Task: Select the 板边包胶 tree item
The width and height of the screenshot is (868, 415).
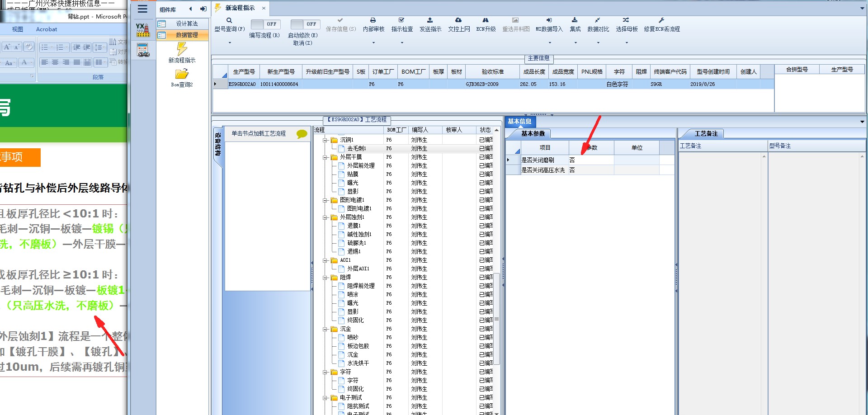Action: (x=358, y=346)
